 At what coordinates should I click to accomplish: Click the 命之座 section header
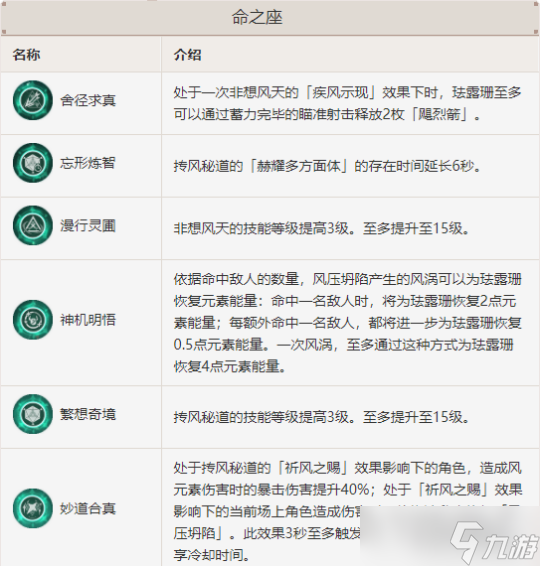coord(257,17)
